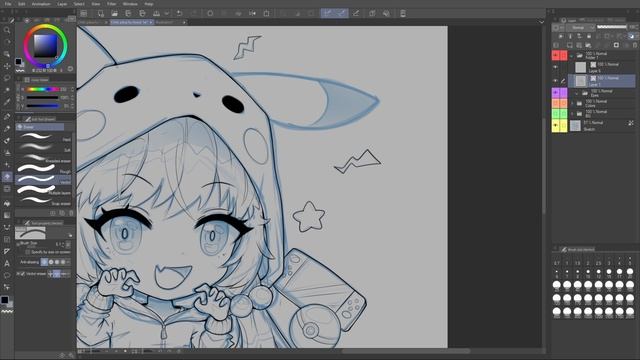The width and height of the screenshot is (640, 360).
Task: Click the Undo arrow in command bar
Action: (x=179, y=13)
